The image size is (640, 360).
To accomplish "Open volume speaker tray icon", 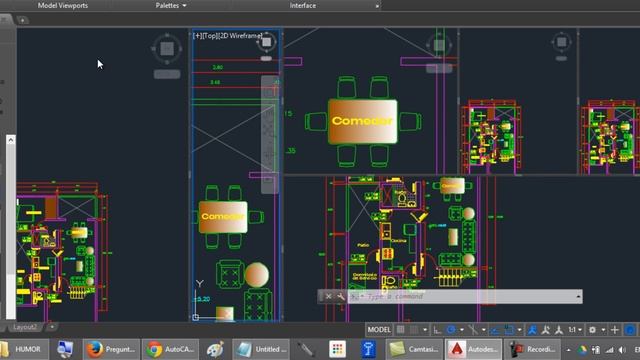I will click(x=622, y=350).
